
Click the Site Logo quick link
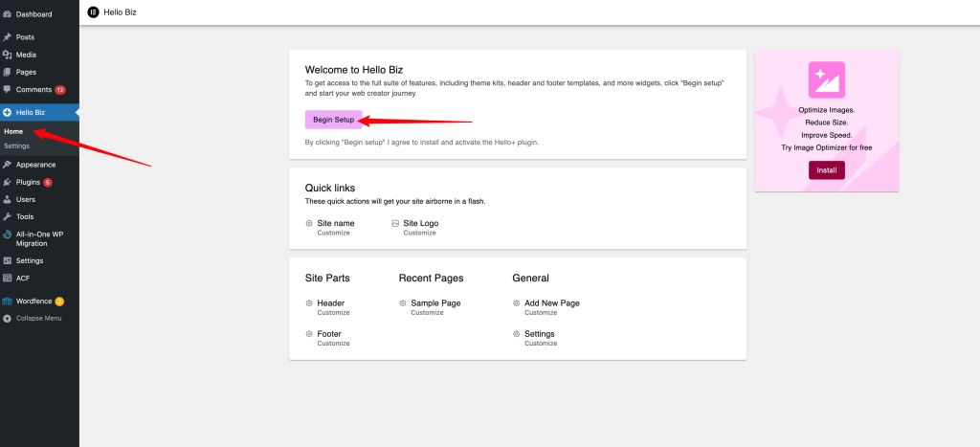(x=421, y=223)
